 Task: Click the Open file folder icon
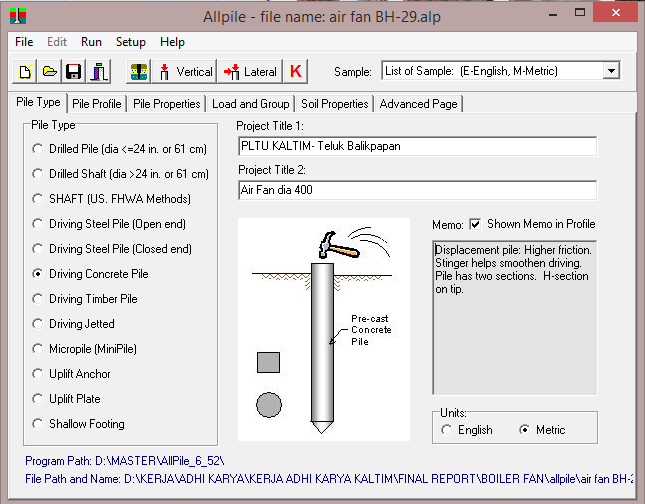pos(49,72)
